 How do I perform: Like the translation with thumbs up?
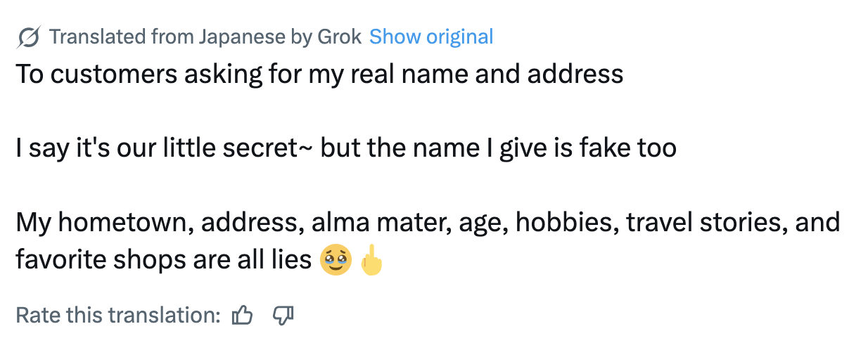tap(242, 316)
